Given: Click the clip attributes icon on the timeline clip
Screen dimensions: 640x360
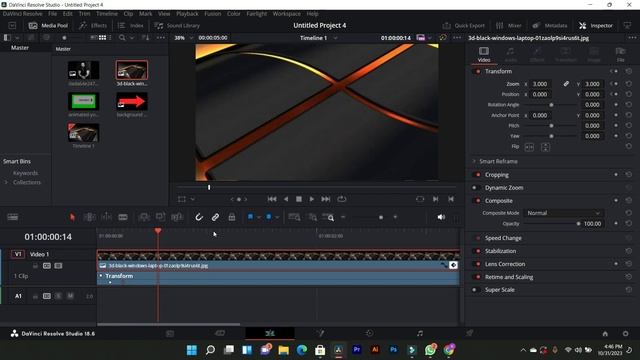Looking at the screenshot, I should click(453, 265).
